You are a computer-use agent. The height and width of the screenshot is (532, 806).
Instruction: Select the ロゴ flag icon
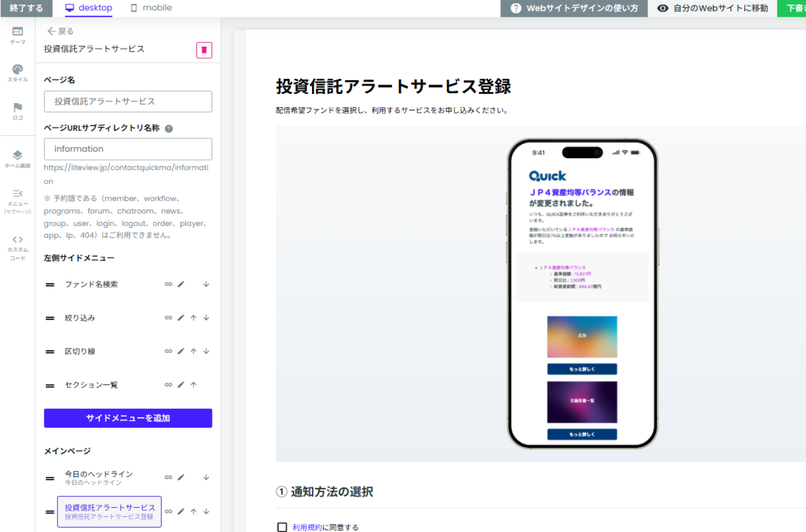click(18, 111)
